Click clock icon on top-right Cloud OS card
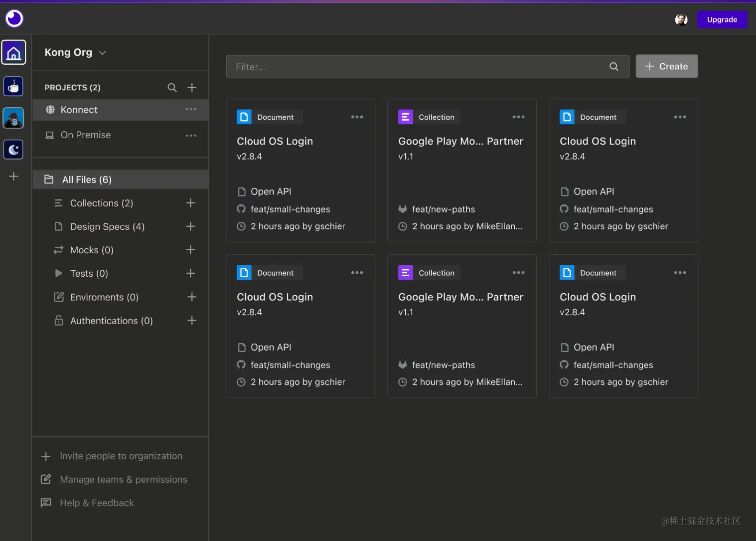The image size is (756, 541). 564,226
